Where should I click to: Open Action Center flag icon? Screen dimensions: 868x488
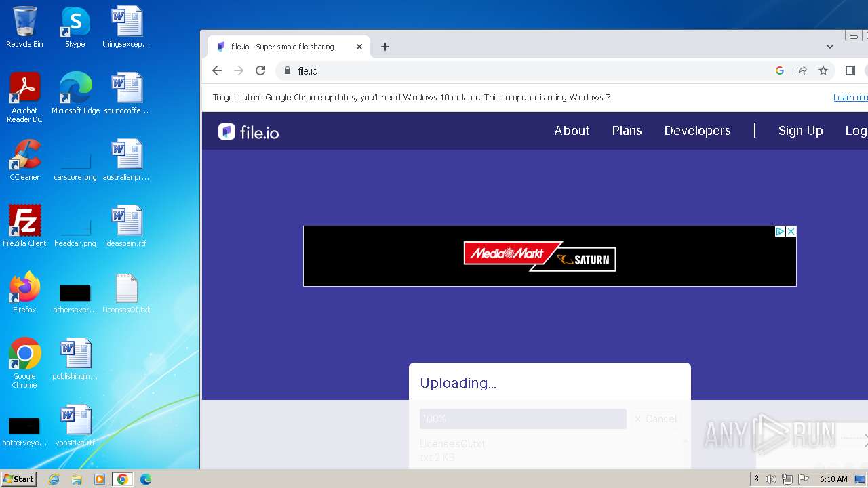804,479
